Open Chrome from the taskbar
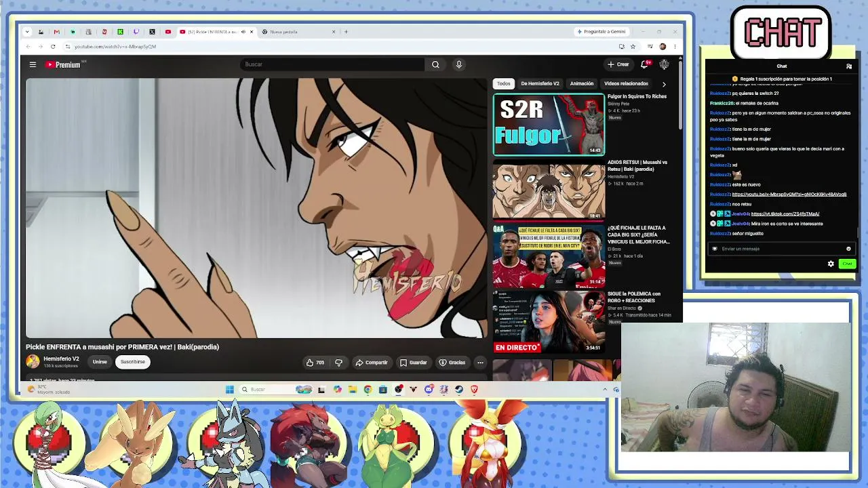The height and width of the screenshot is (488, 868). pyautogui.click(x=368, y=389)
